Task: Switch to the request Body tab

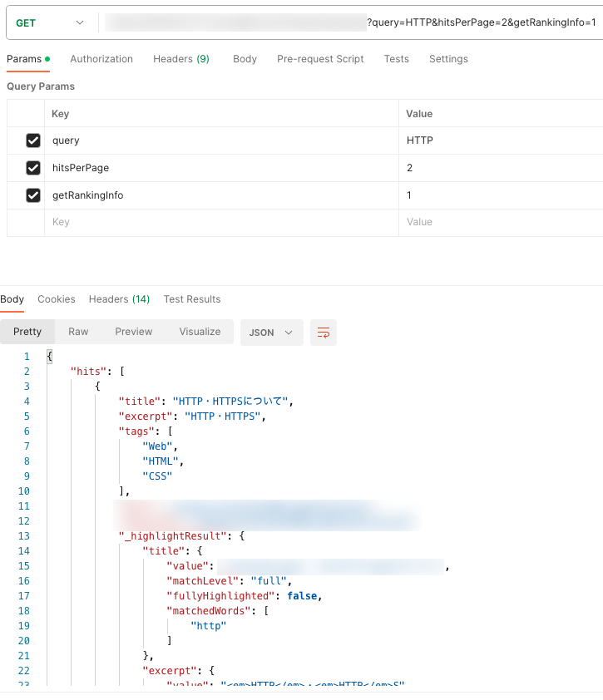Action: click(245, 59)
